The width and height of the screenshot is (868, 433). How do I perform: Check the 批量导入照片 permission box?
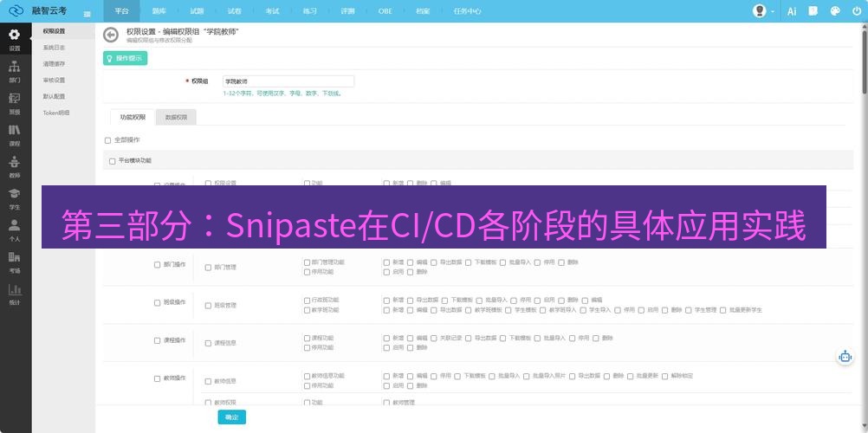coord(527,376)
